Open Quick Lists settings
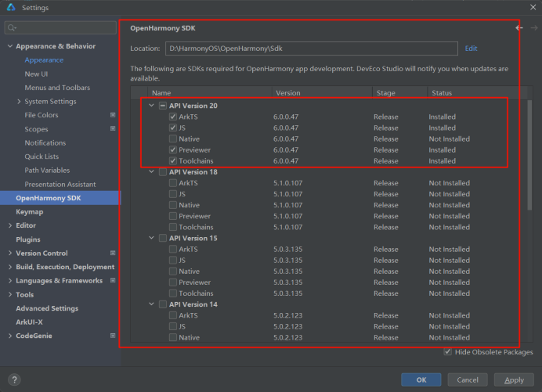 (42, 156)
